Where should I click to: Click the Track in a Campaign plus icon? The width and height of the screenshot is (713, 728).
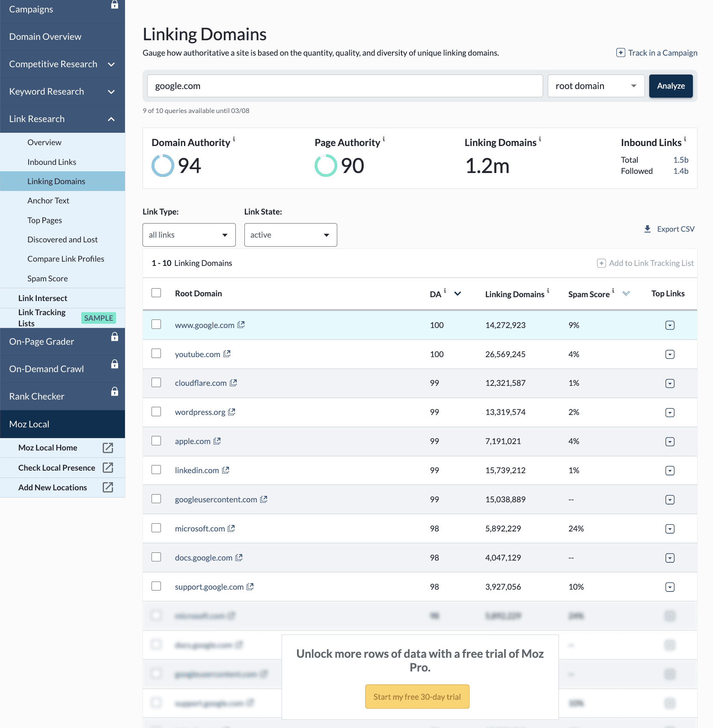pyautogui.click(x=620, y=53)
